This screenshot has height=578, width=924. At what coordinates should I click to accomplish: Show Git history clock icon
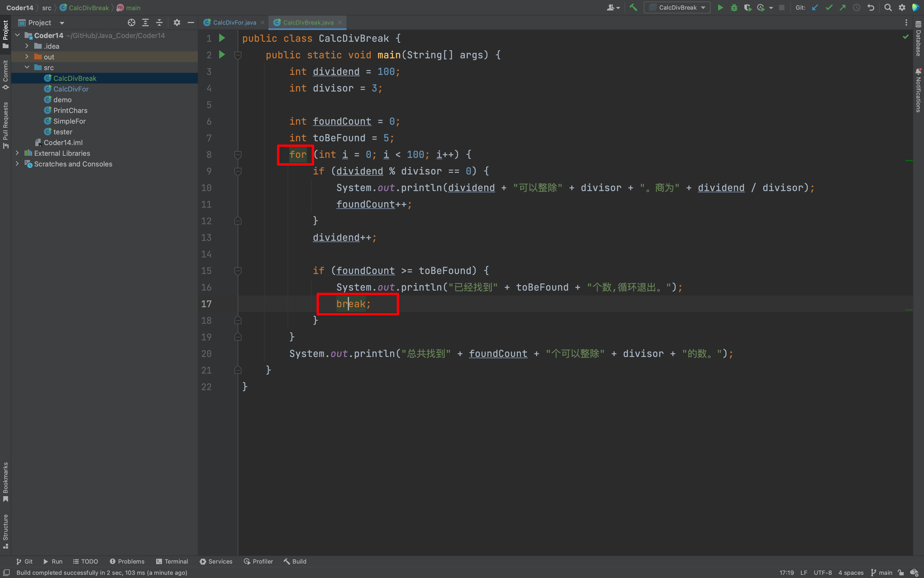[x=856, y=8]
